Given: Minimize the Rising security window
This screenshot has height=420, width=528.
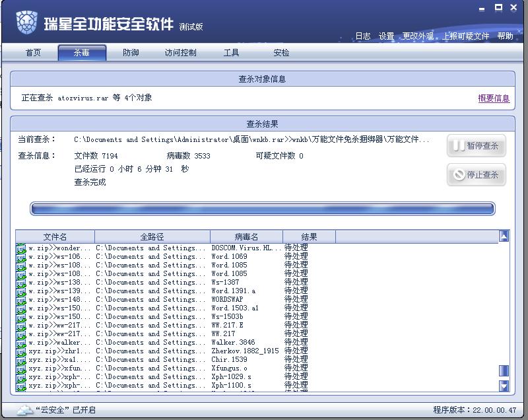Looking at the screenshot, I should pos(482,8).
